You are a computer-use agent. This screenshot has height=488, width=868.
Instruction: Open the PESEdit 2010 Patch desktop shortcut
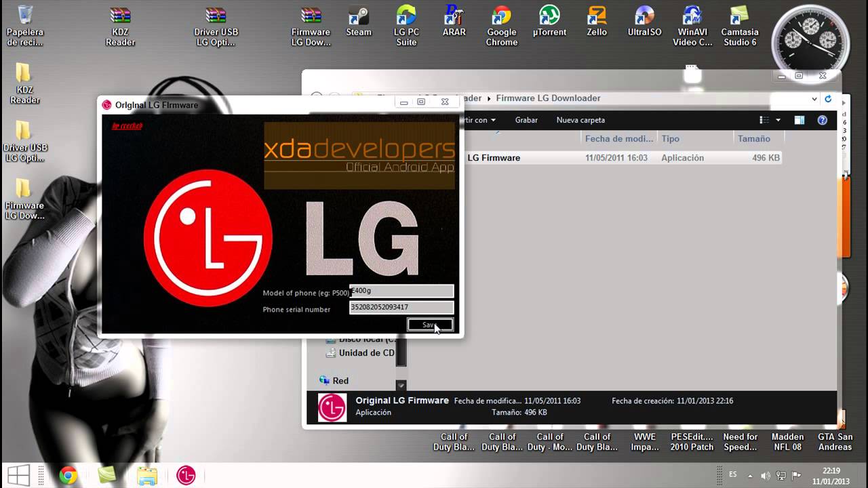692,442
